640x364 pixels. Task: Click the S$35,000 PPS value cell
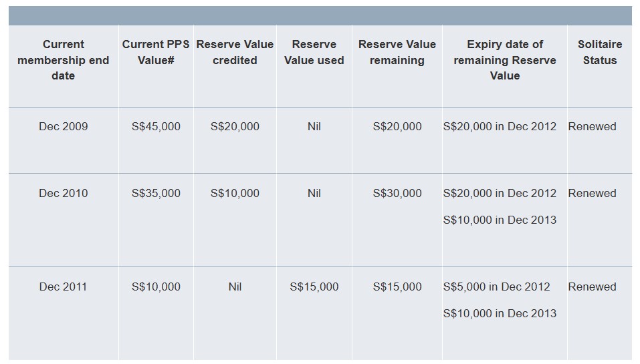tap(156, 193)
